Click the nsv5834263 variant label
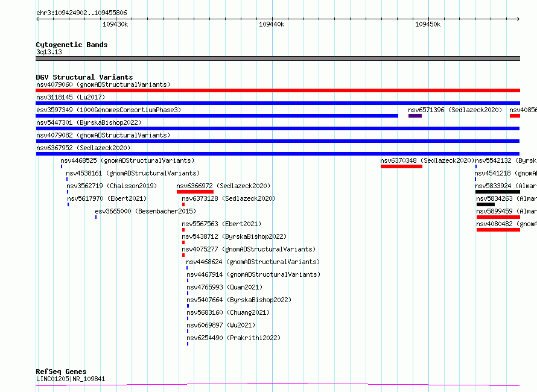Viewport: 537px width, 392px height. coord(506,198)
